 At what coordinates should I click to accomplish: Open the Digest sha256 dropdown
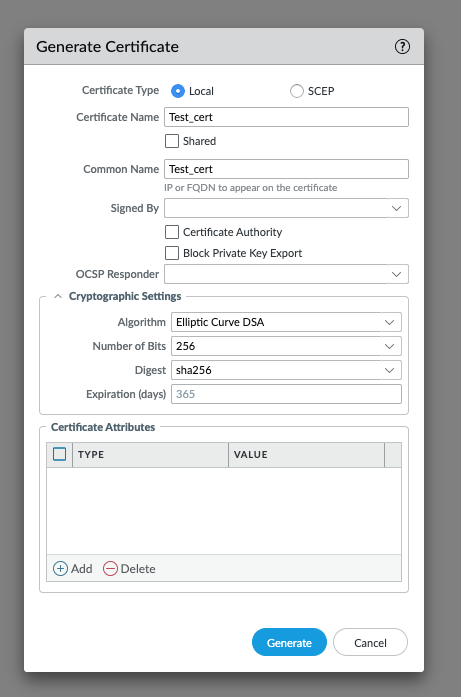[286, 370]
